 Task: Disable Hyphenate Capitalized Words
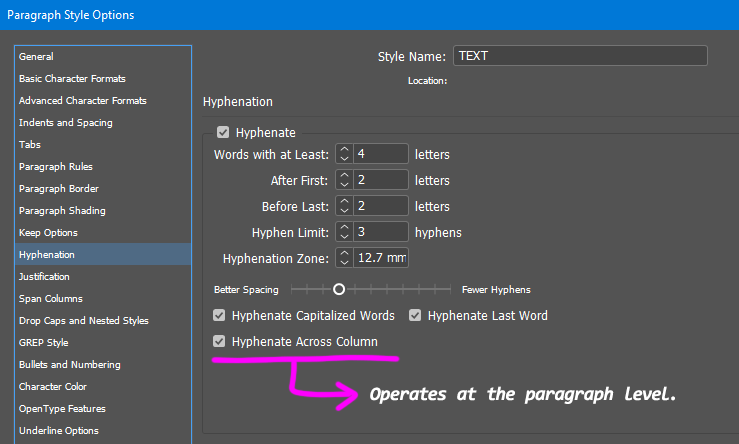[220, 316]
